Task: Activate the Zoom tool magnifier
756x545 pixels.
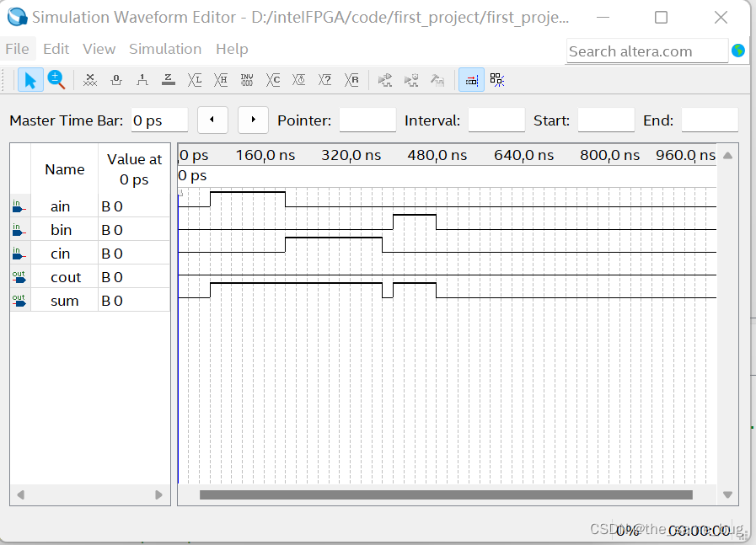Action: 56,80
